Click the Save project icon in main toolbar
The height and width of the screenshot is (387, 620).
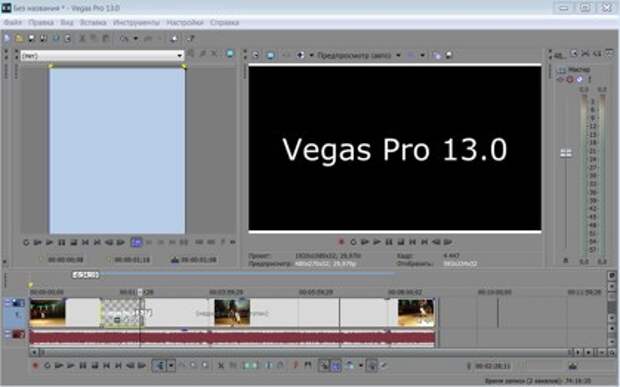(31, 38)
